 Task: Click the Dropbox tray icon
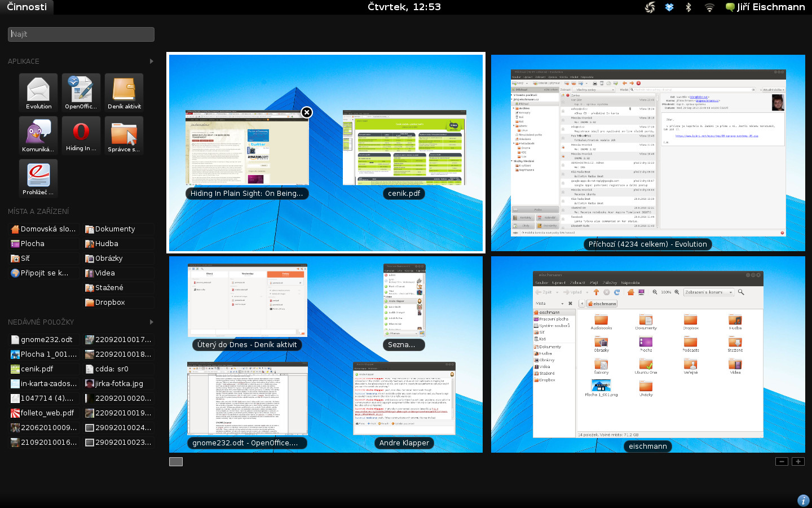pyautogui.click(x=669, y=7)
